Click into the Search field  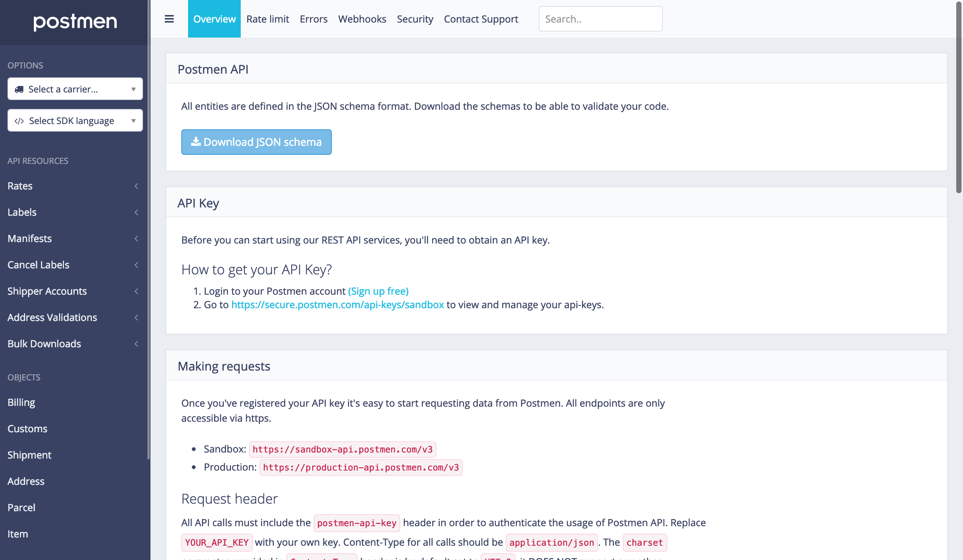[600, 19]
